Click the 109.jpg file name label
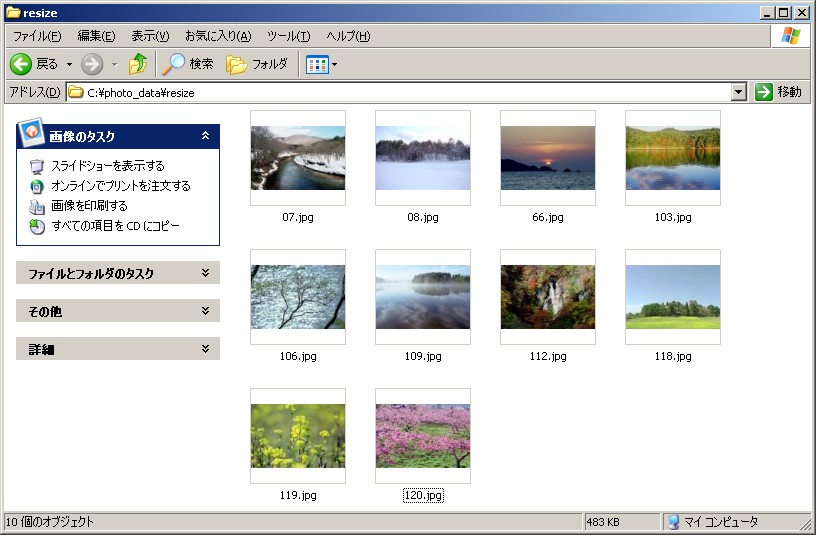This screenshot has width=816, height=535. point(423,356)
